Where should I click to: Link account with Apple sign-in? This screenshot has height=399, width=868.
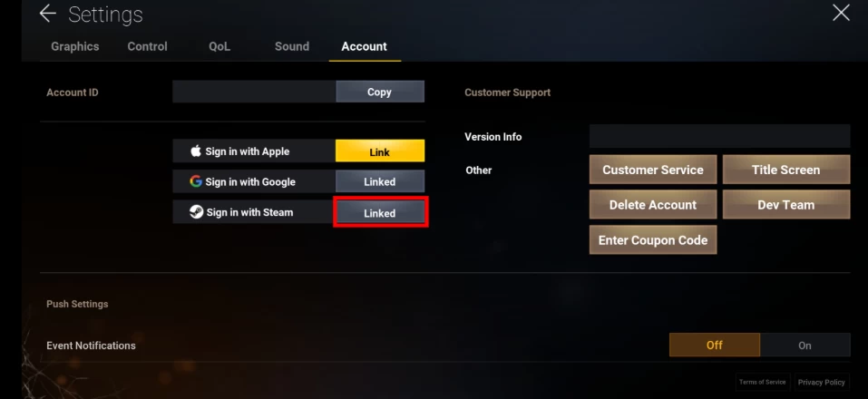(380, 151)
